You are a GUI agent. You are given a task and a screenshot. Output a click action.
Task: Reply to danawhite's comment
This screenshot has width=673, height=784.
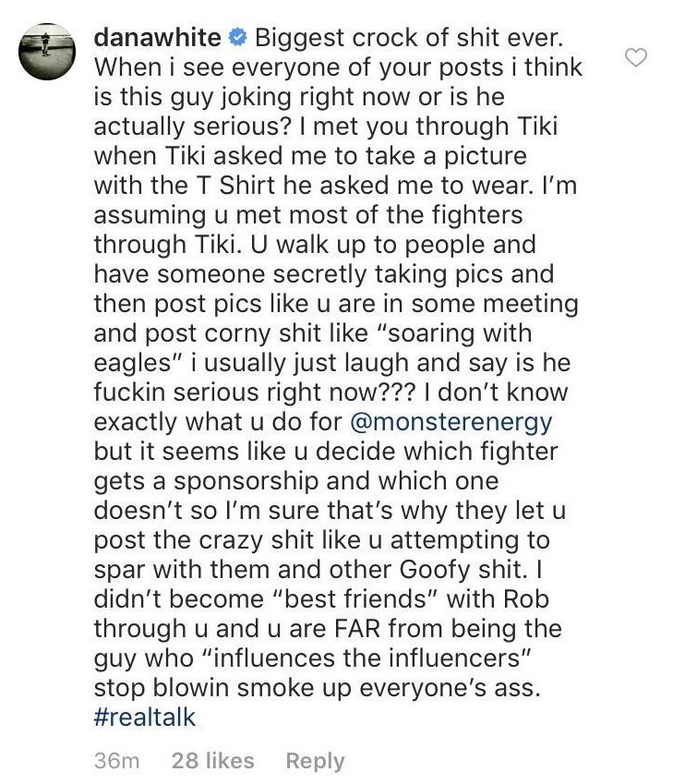[x=315, y=761]
